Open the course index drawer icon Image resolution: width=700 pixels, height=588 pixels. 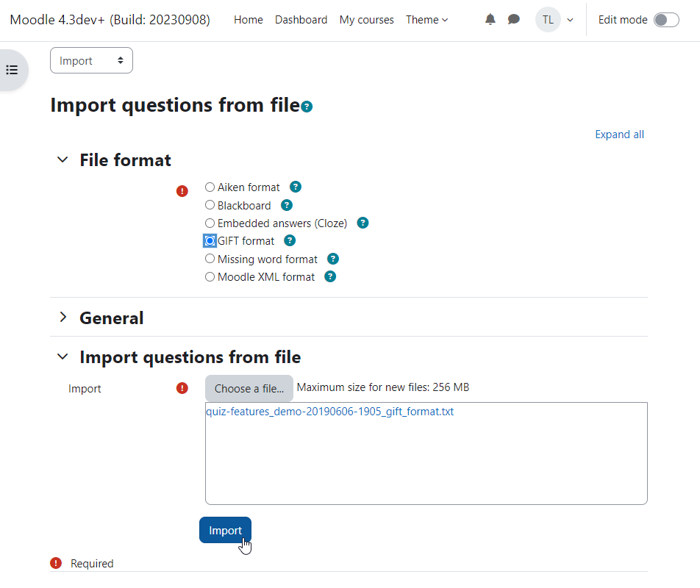coord(12,70)
